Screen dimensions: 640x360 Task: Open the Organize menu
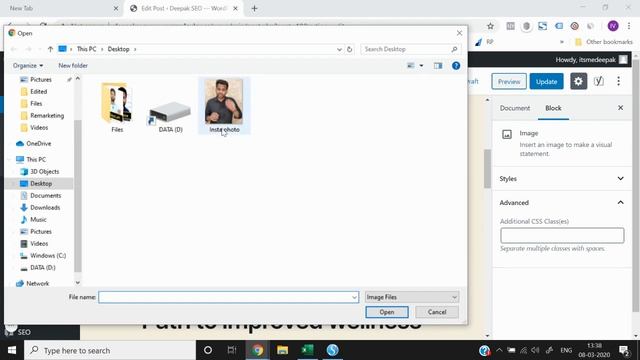[28, 66]
